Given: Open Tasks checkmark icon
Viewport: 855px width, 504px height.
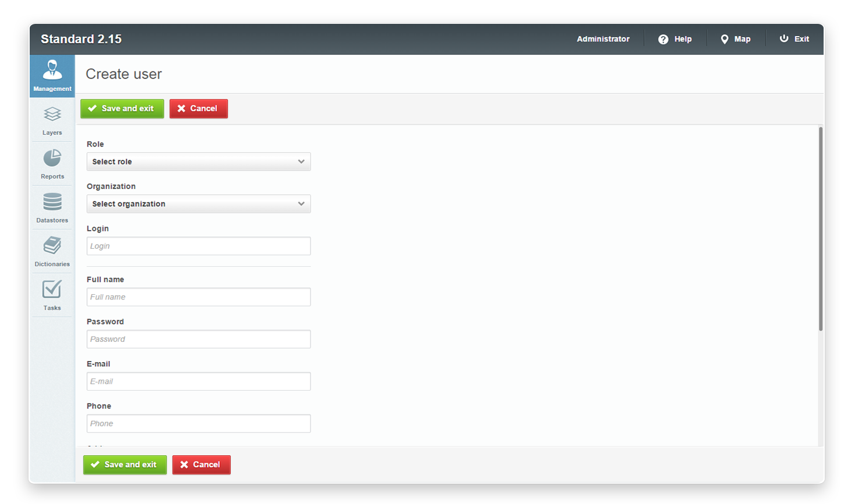Looking at the screenshot, I should pyautogui.click(x=52, y=289).
